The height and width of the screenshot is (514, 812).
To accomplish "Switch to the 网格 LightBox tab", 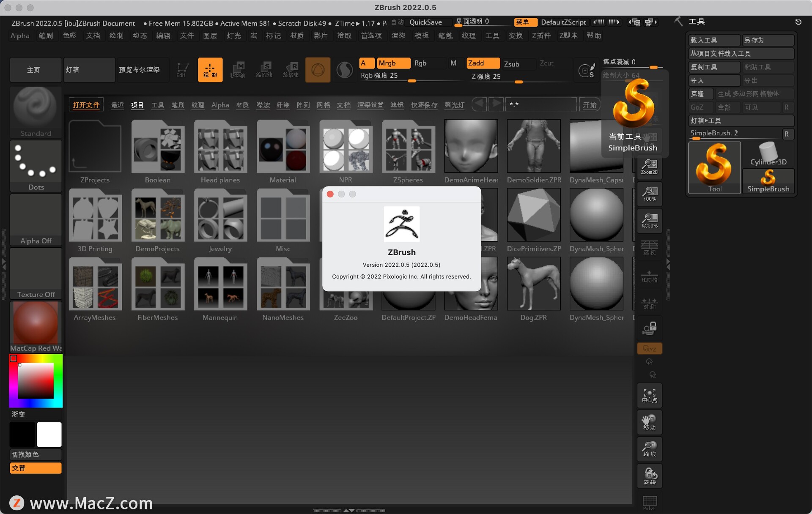I will pyautogui.click(x=323, y=105).
